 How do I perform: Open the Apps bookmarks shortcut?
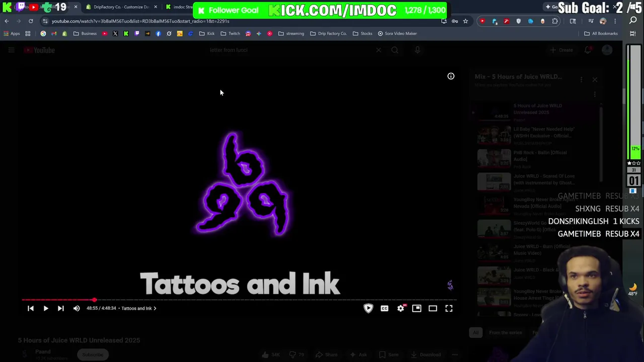coord(12,34)
